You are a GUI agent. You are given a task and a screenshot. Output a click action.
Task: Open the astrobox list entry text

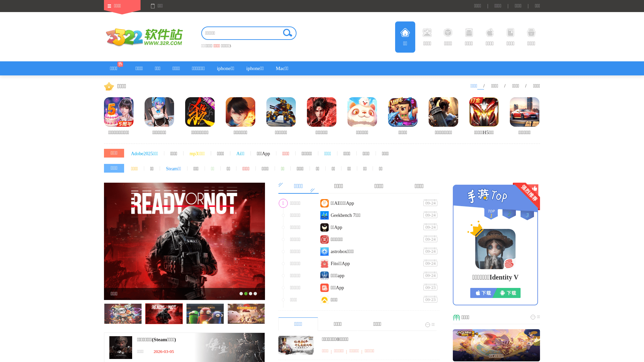(342, 251)
